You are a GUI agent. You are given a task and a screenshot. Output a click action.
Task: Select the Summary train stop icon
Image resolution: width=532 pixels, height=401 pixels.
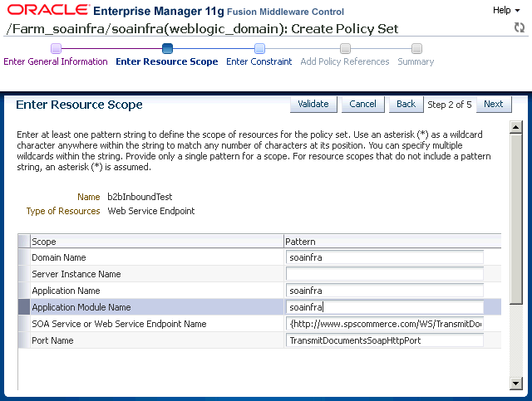click(416, 48)
